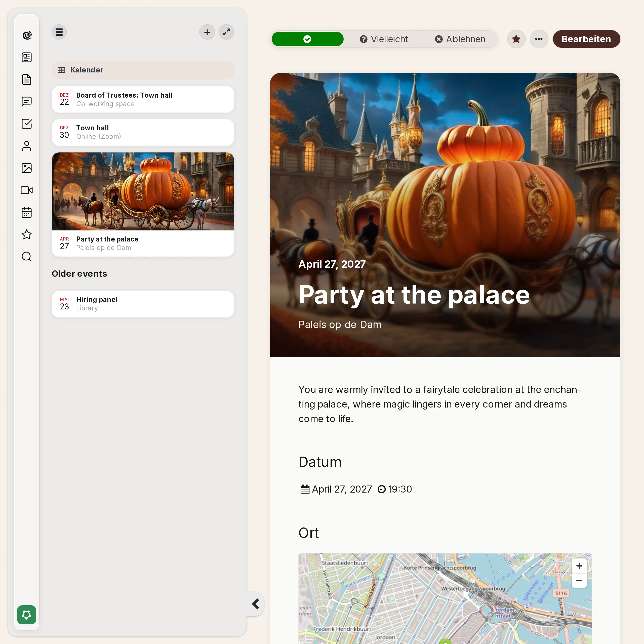Open the photo gallery sidebar icon
The image size is (644, 644).
coord(27,168)
